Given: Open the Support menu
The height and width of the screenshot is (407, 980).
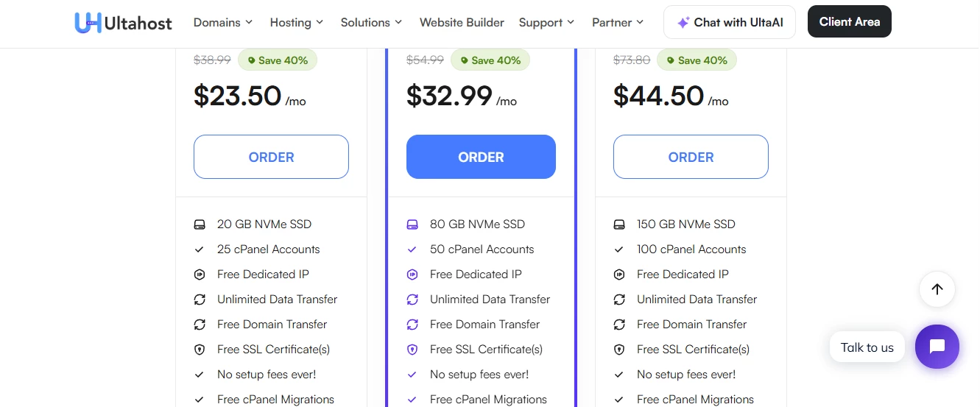Looking at the screenshot, I should pos(546,22).
